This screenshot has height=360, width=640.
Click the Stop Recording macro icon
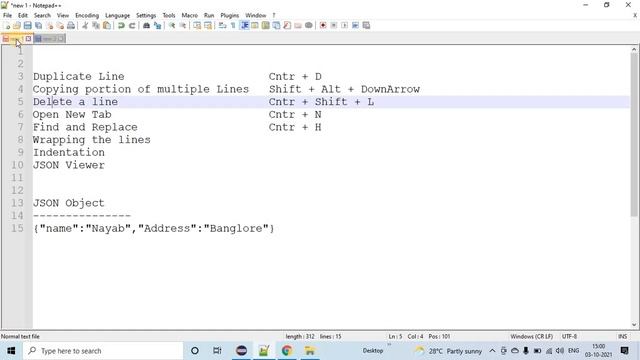[x=333, y=25]
